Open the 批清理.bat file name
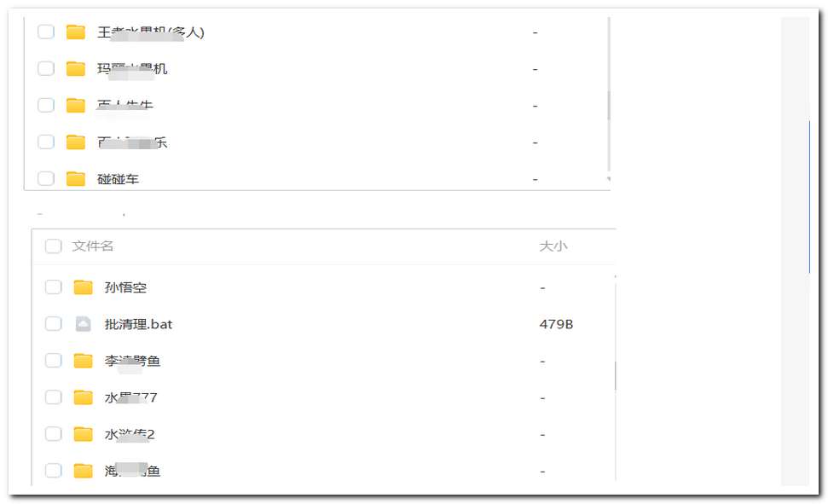The width and height of the screenshot is (828, 504). click(x=138, y=324)
